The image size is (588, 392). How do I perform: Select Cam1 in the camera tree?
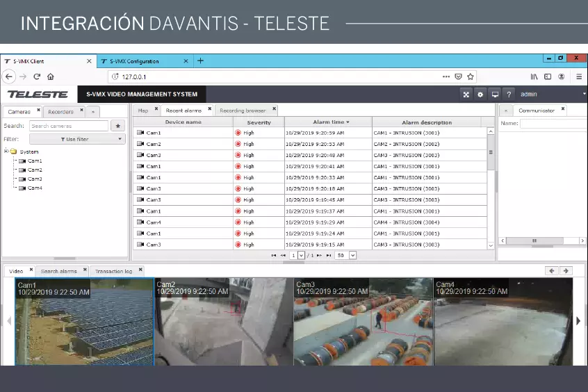click(35, 161)
